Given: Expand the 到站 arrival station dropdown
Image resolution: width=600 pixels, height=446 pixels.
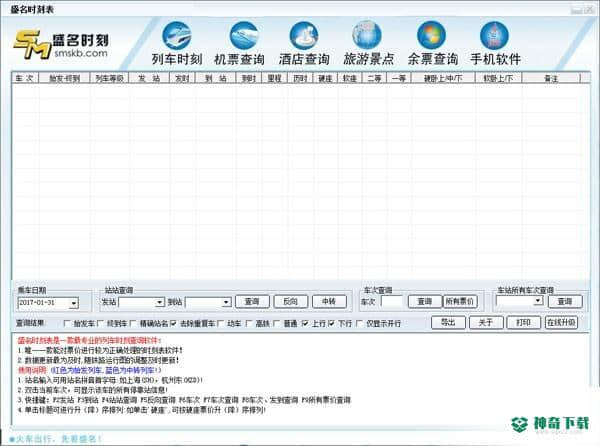Looking at the screenshot, I should pyautogui.click(x=226, y=303).
